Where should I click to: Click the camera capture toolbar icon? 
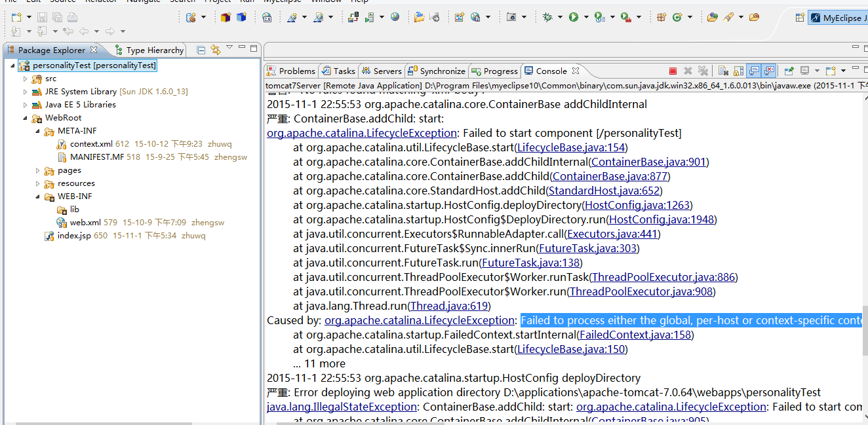[x=512, y=18]
